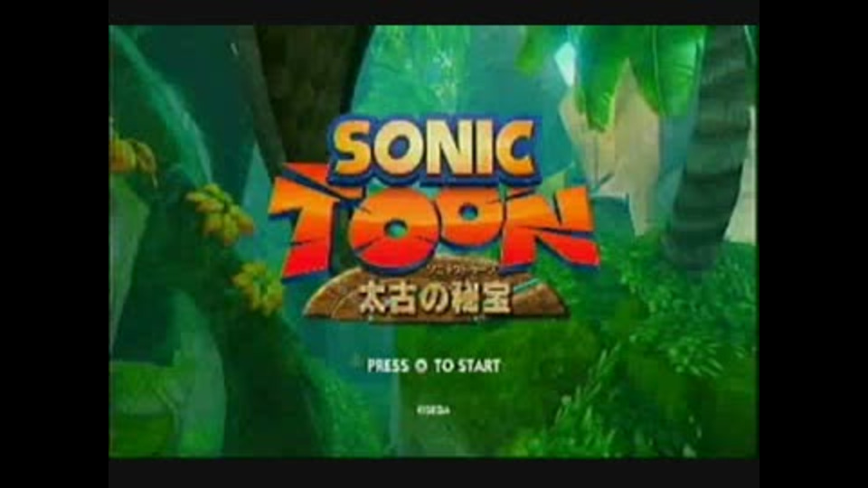Click the topmost banana bunch at the left edge
Viewport: 868px width, 488px height.
tap(132, 155)
